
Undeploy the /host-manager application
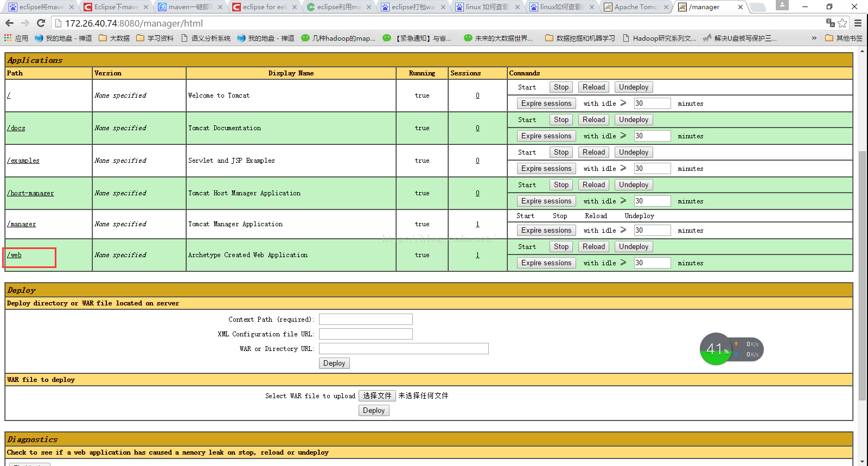pos(634,185)
